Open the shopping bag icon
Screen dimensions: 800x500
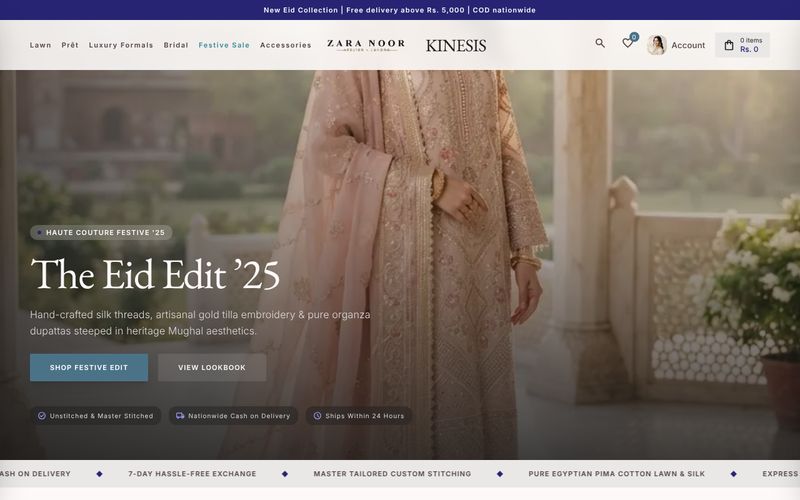[x=729, y=45]
